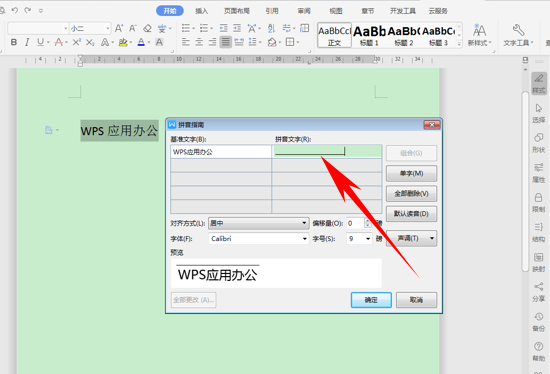Toggle subscript formatting
Image resolution: width=550 pixels, height=374 pixels.
pyautogui.click(x=90, y=42)
